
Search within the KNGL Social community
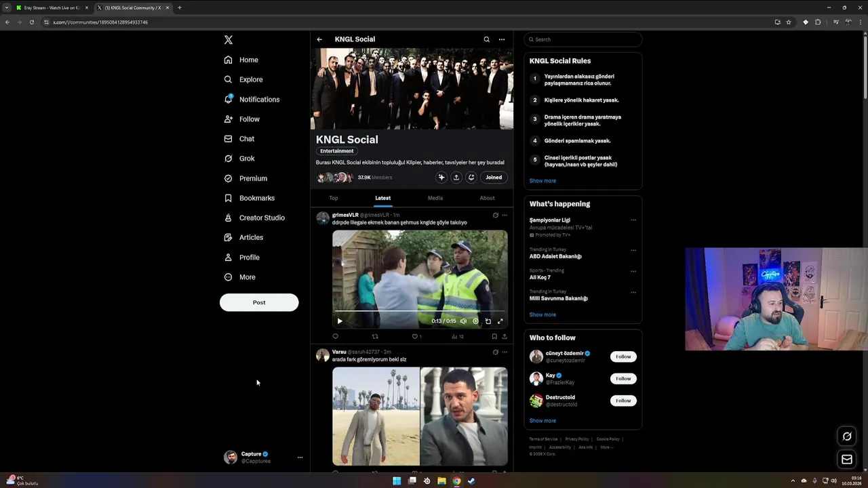point(486,39)
